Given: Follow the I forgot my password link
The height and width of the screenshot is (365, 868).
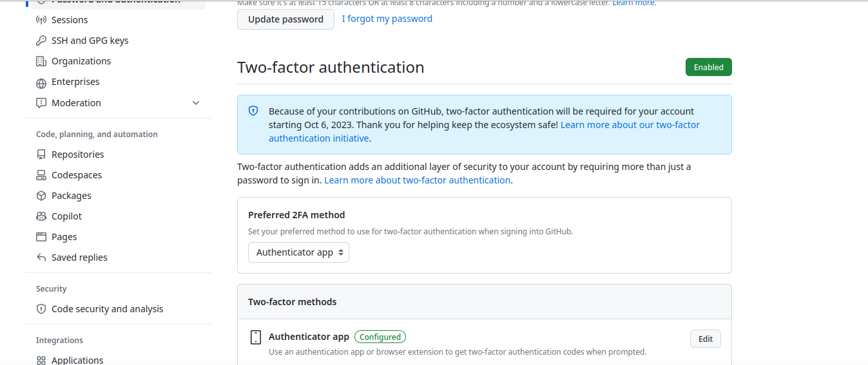Looking at the screenshot, I should tap(387, 19).
